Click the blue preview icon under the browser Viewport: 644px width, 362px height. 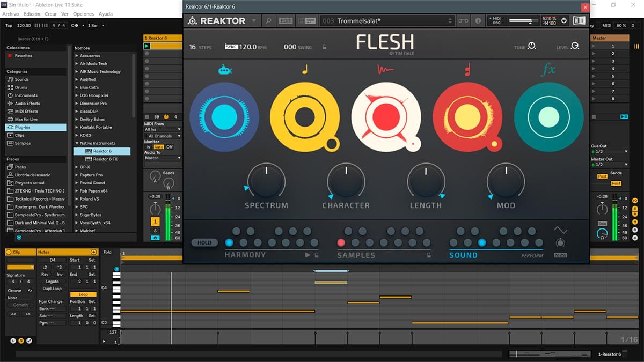(x=19, y=237)
